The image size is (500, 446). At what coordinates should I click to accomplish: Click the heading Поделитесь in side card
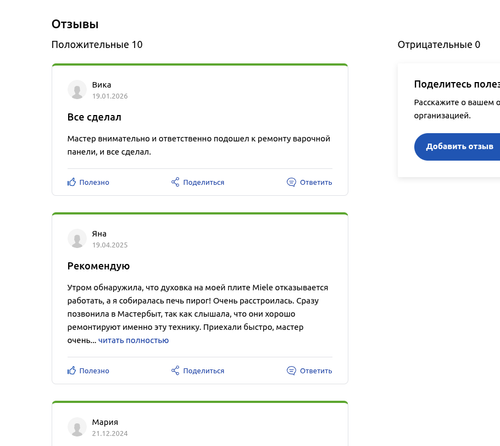[457, 84]
